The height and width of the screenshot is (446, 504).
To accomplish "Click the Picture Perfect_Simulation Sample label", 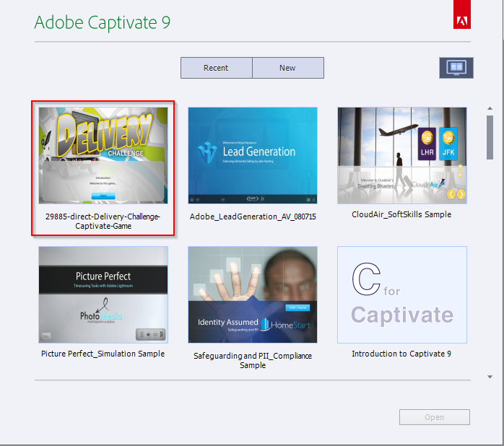I will pyautogui.click(x=103, y=354).
